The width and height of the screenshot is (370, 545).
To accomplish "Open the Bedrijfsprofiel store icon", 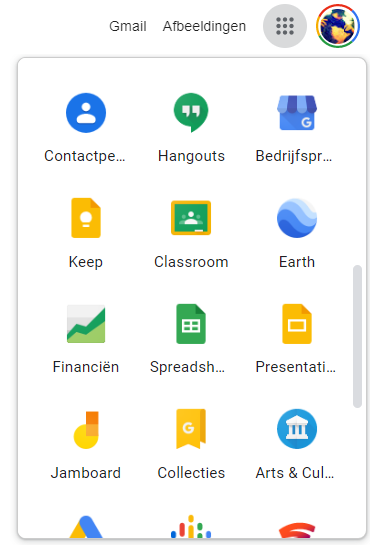I will click(297, 113).
